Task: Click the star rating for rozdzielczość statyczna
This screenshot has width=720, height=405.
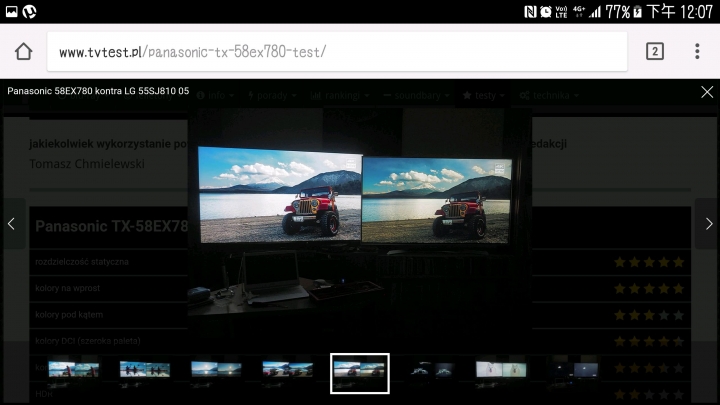Action: click(649, 262)
